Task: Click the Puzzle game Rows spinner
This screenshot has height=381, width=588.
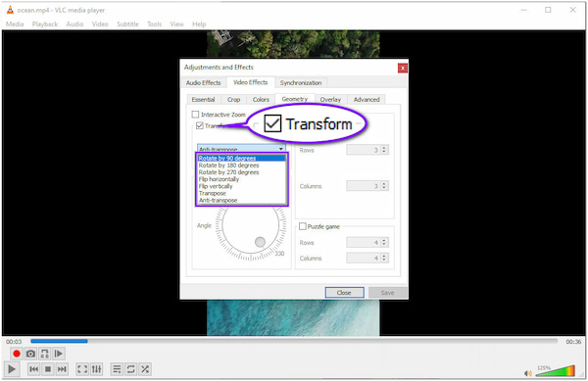Action: 367,242
